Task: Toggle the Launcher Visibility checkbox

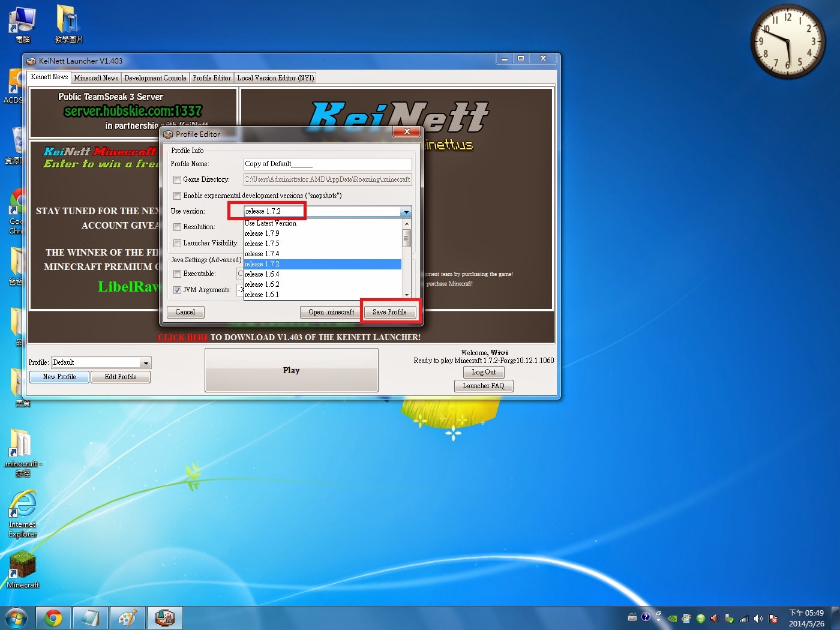Action: coord(177,243)
